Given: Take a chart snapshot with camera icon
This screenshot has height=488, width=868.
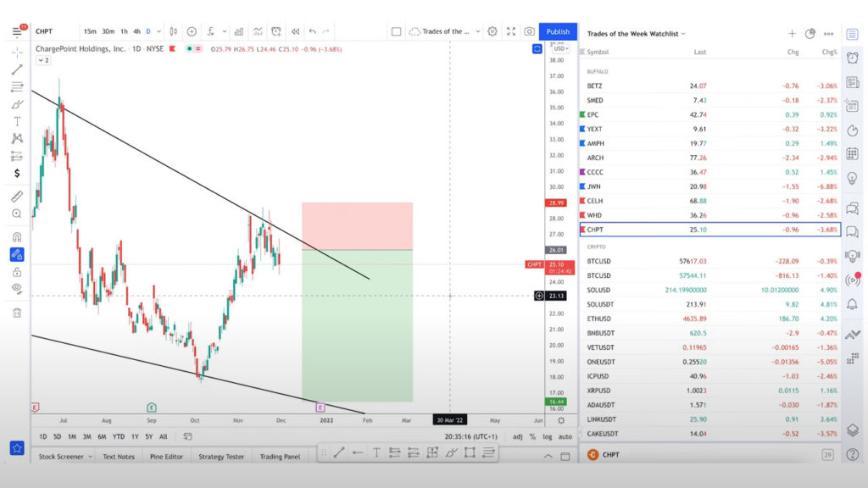Looking at the screenshot, I should (529, 31).
